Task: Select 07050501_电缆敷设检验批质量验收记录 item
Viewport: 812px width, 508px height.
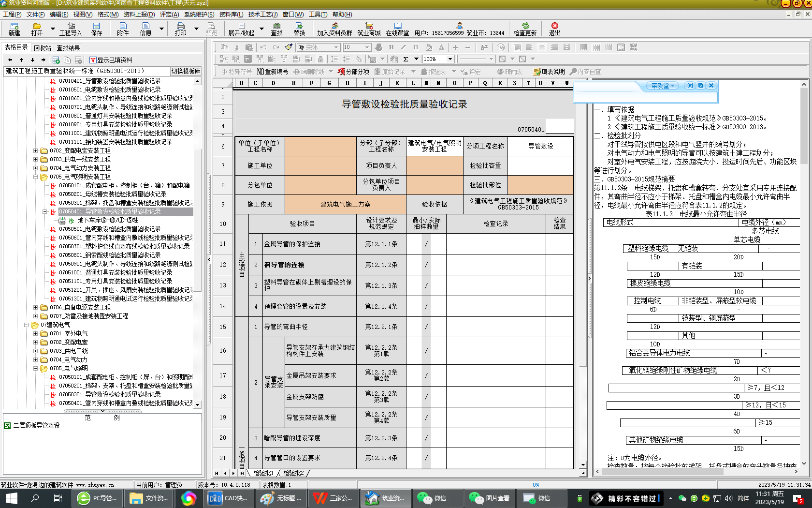Action: pyautogui.click(x=110, y=229)
